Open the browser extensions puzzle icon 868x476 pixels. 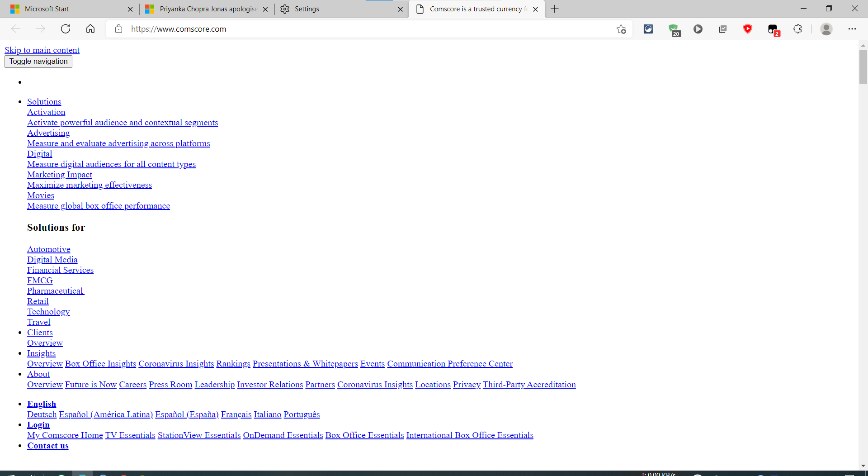[x=797, y=29]
